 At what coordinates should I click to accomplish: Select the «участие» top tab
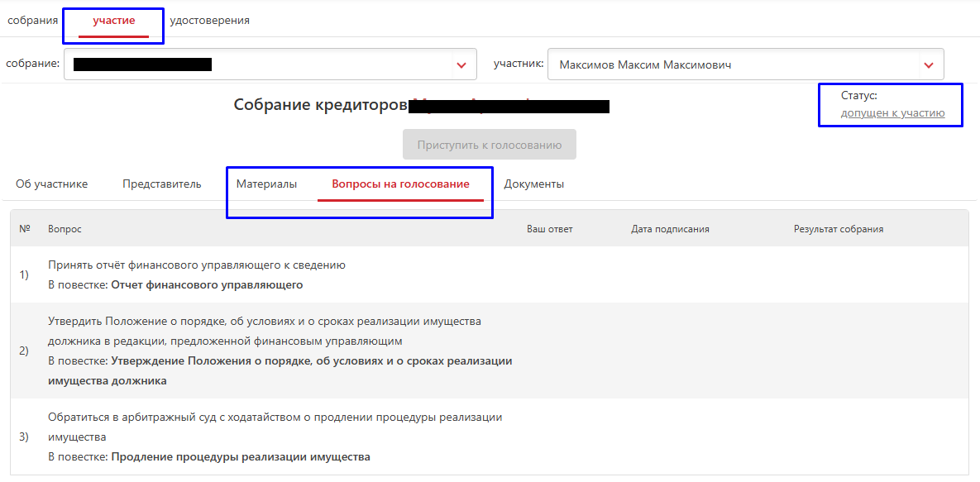pyautogui.click(x=114, y=20)
